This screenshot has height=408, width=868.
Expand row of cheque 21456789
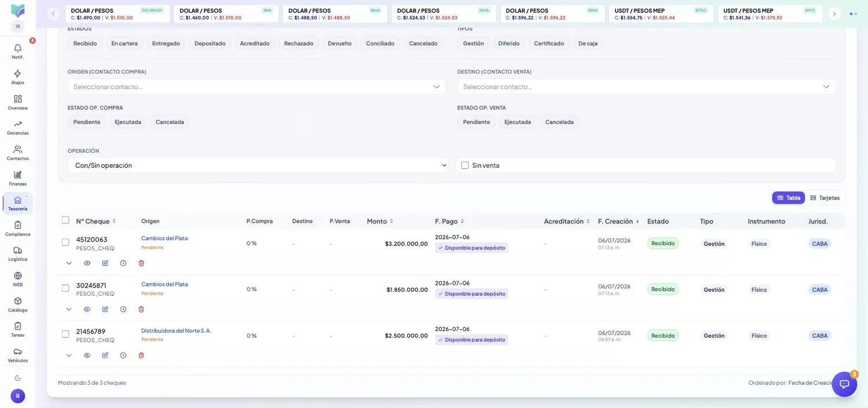click(x=69, y=355)
